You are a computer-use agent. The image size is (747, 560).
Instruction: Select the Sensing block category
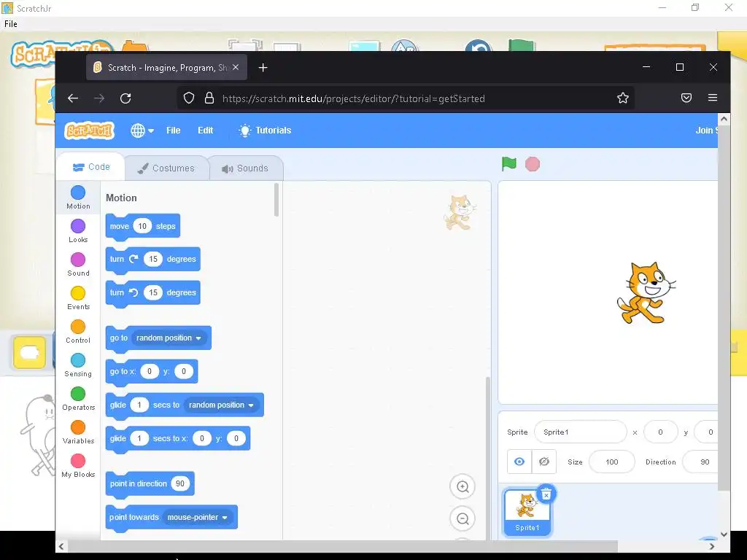coord(78,365)
